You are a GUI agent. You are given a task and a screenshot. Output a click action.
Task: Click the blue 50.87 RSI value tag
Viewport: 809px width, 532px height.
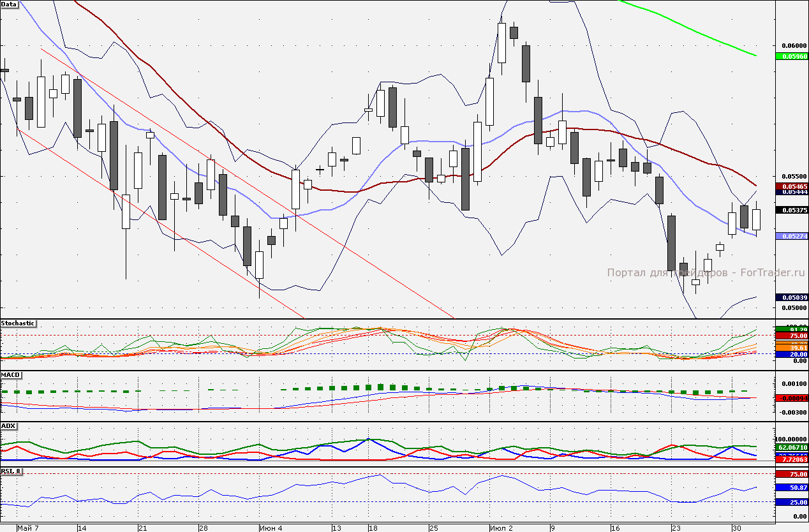click(792, 487)
